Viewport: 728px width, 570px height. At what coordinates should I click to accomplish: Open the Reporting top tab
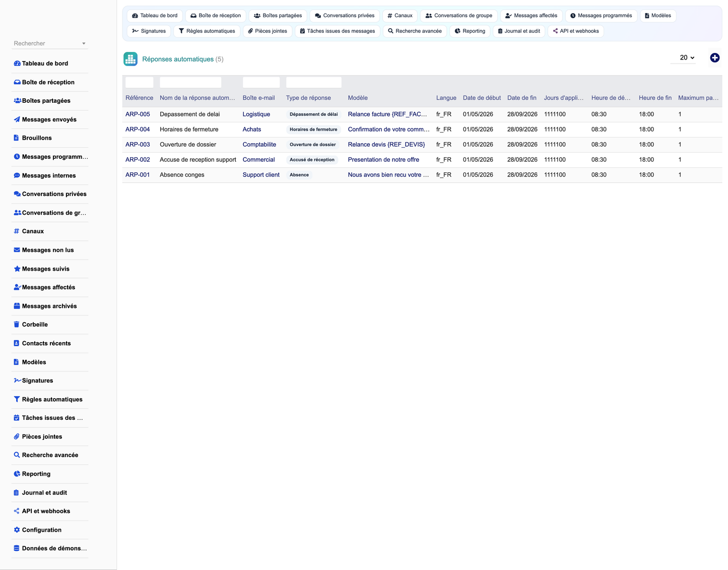point(470,31)
